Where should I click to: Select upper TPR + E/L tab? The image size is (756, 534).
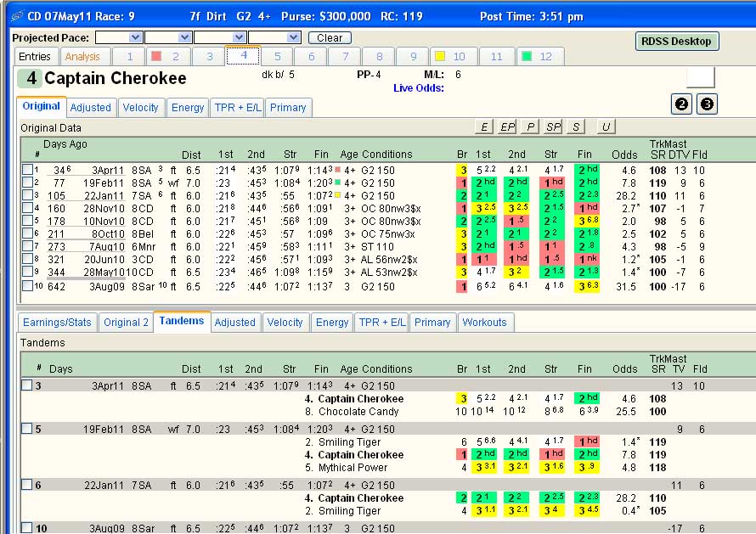[x=238, y=108]
